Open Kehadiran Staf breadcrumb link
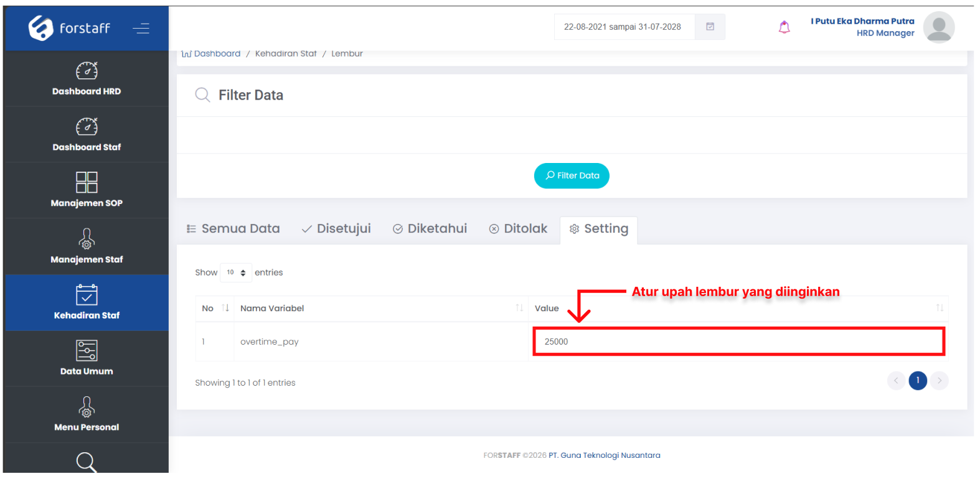This screenshot has height=479, width=980. 286,54
